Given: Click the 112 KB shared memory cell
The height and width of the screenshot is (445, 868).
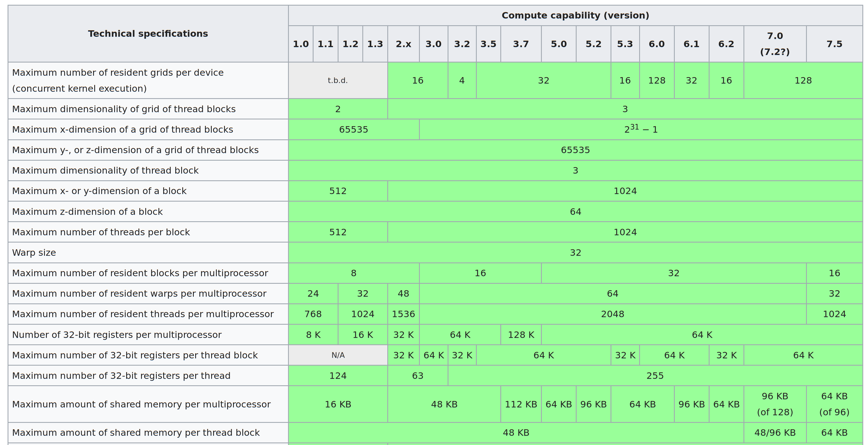Looking at the screenshot, I should point(521,404).
